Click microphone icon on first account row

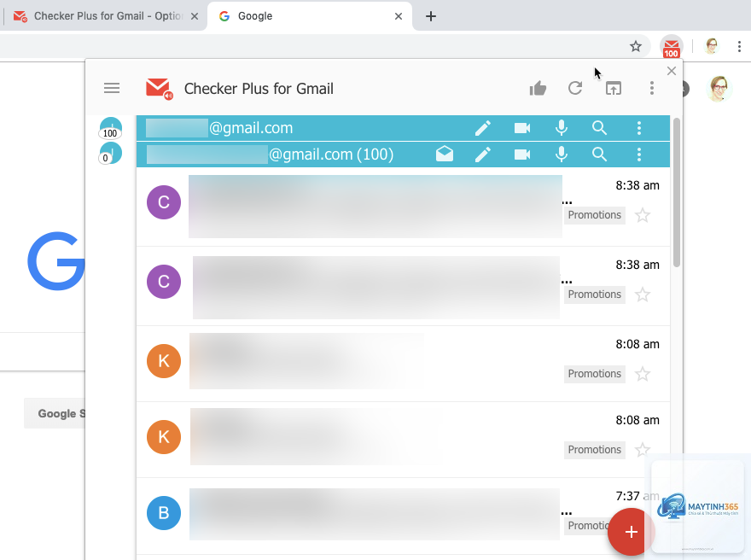click(x=562, y=128)
